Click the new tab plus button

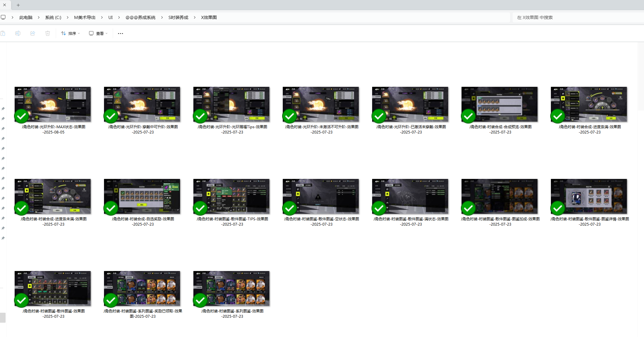click(18, 5)
